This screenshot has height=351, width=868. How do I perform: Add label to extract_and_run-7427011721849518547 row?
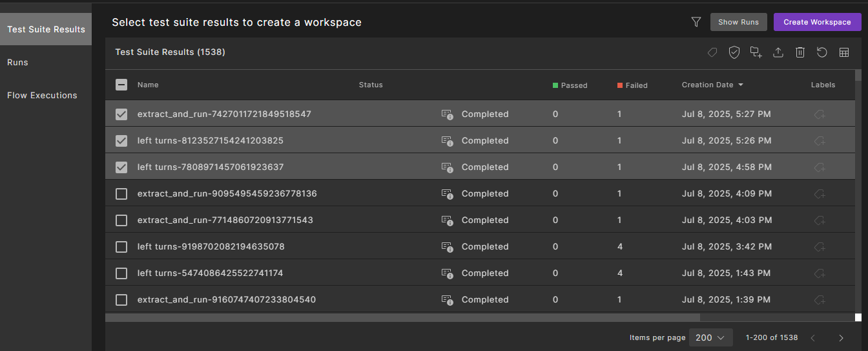[x=820, y=114]
